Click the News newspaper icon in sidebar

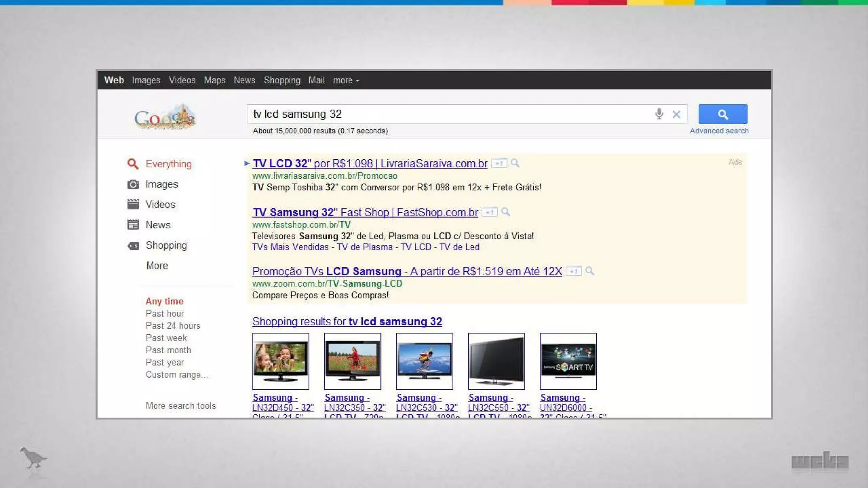point(133,225)
